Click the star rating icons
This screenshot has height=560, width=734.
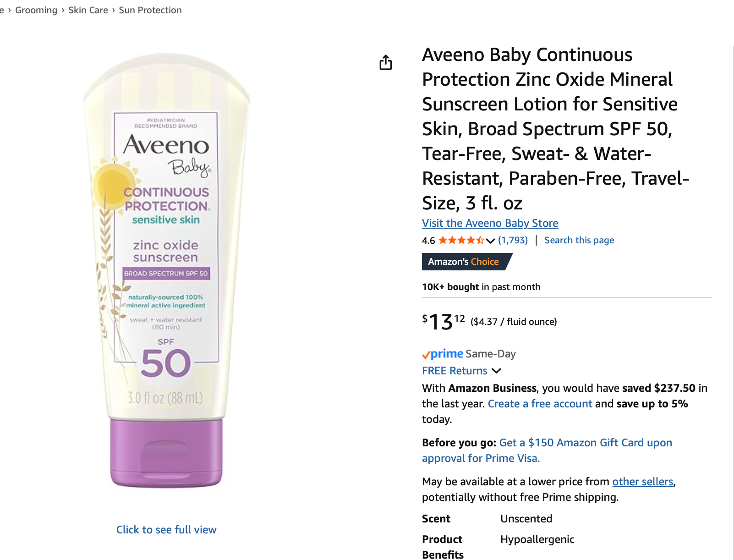pos(461,240)
